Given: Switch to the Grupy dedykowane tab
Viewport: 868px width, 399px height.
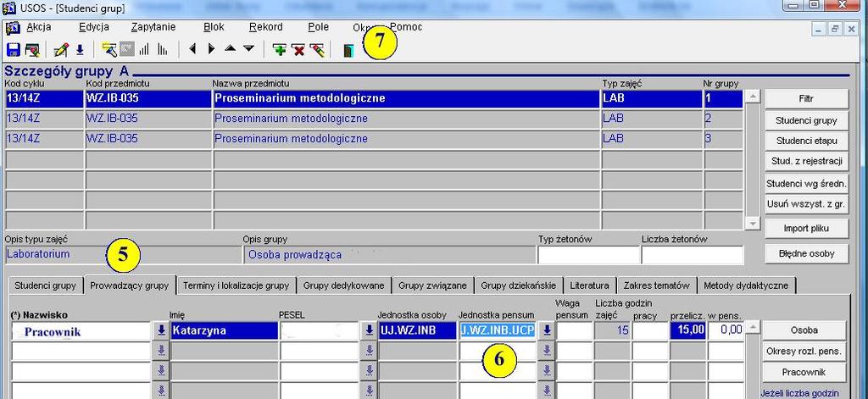Looking at the screenshot, I should click(344, 285).
